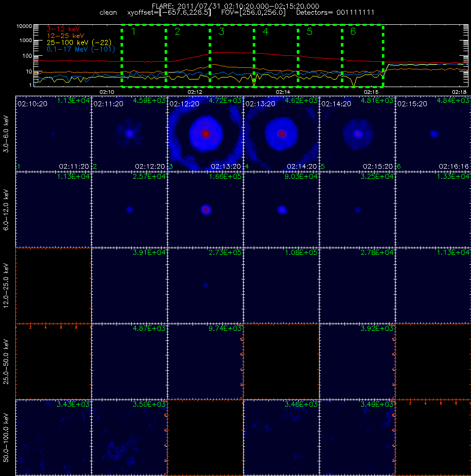Click the 02:10 tick label on time axis
Screen dimensions: 471x476
(x=107, y=92)
